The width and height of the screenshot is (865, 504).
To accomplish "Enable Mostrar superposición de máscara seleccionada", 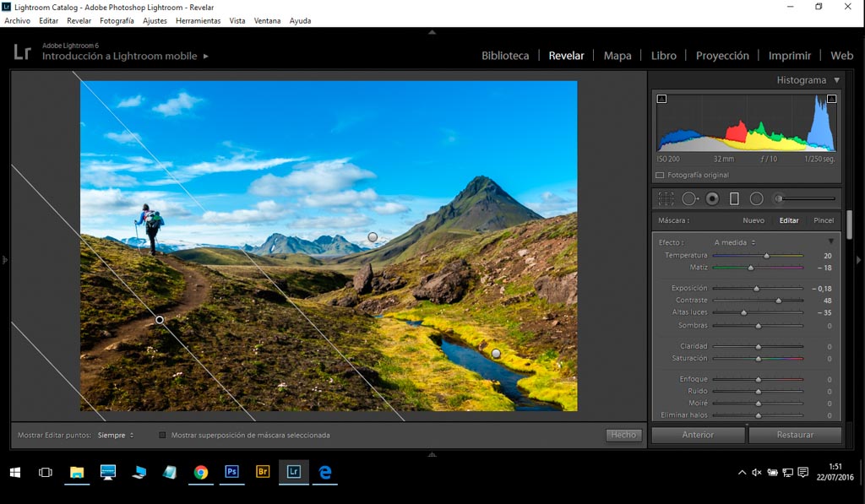I will point(162,436).
